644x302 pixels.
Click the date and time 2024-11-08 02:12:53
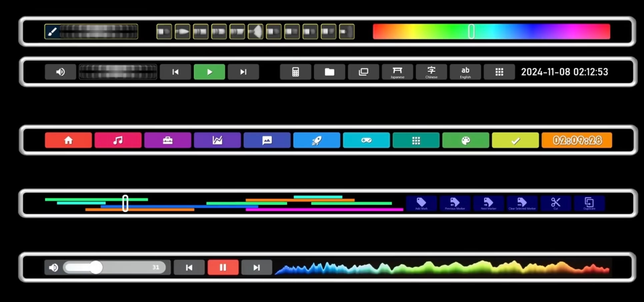[565, 72]
